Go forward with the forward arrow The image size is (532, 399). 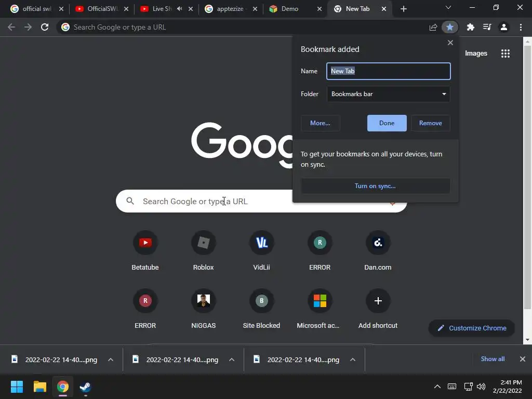[28, 27]
